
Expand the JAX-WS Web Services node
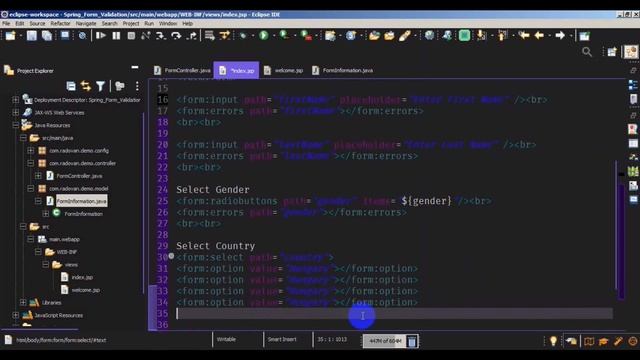click(x=16, y=112)
